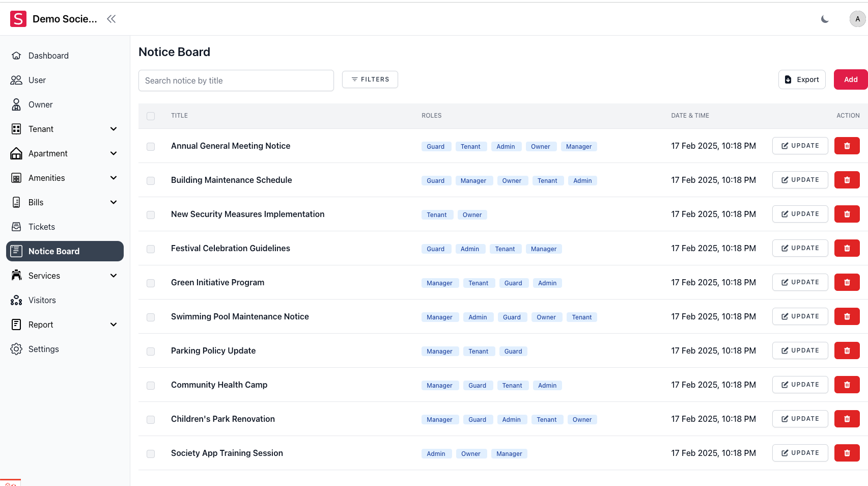This screenshot has height=486, width=868.
Task: Click trash icon for Parking Policy Update
Action: click(847, 350)
